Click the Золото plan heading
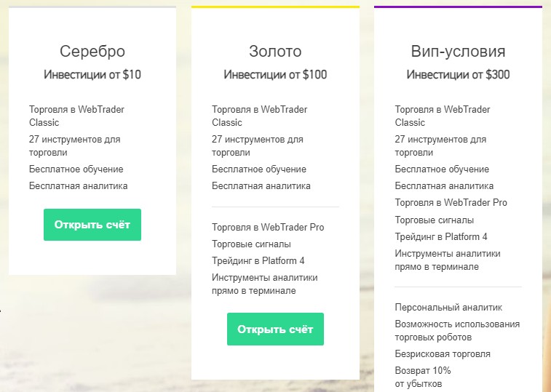The image size is (551, 392). coord(275,52)
